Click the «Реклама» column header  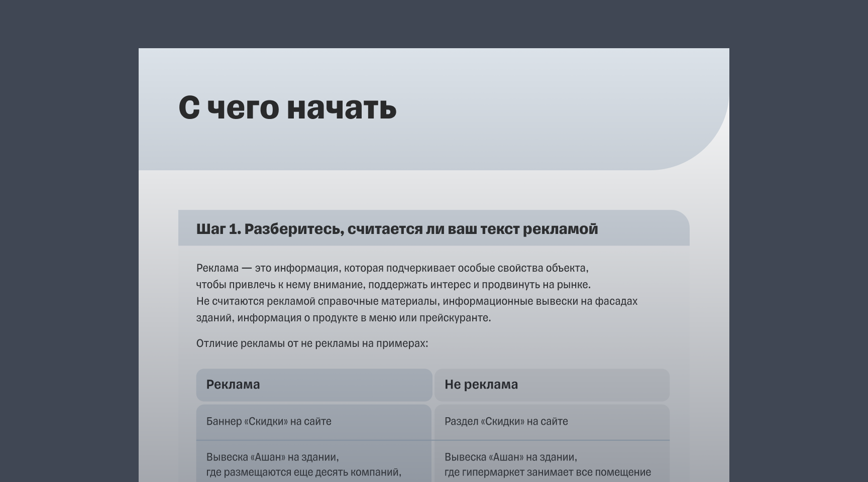point(233,385)
